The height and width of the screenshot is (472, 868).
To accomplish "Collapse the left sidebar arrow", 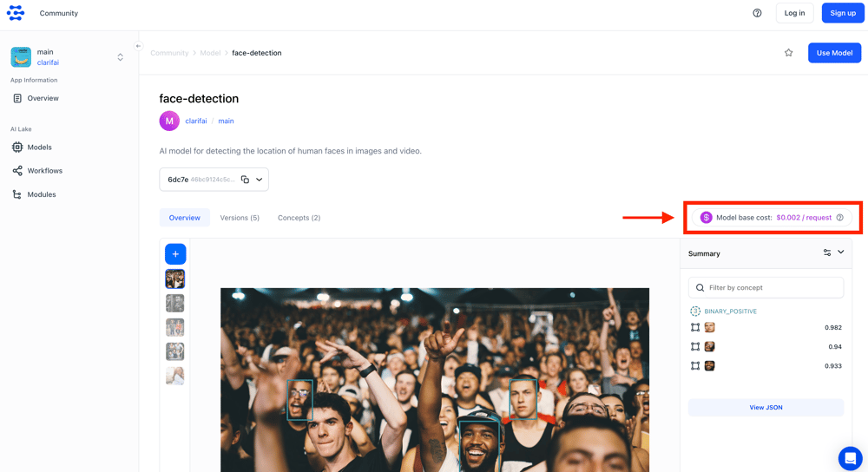I will 138,46.
